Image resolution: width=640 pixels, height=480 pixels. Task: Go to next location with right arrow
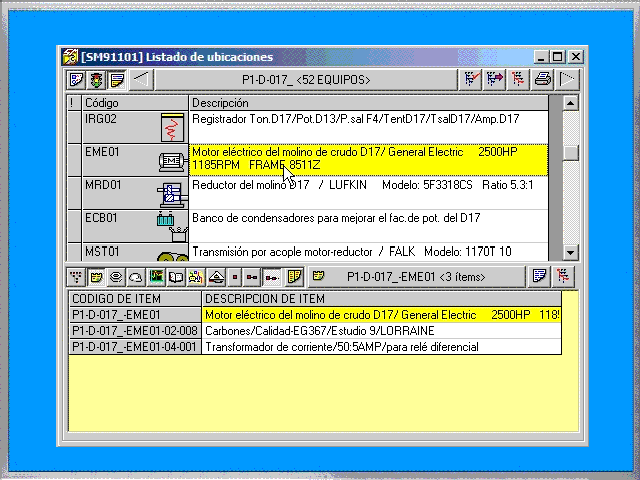coord(567,79)
